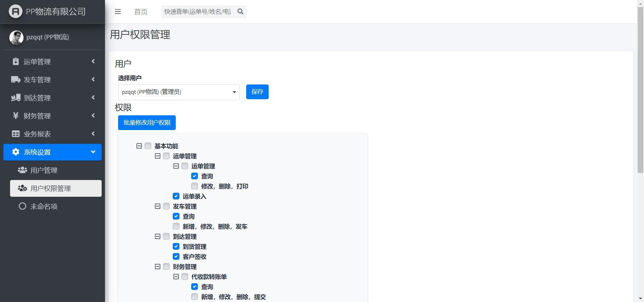
Task: Open the 到达管理 sidebar menu
Action: point(52,98)
